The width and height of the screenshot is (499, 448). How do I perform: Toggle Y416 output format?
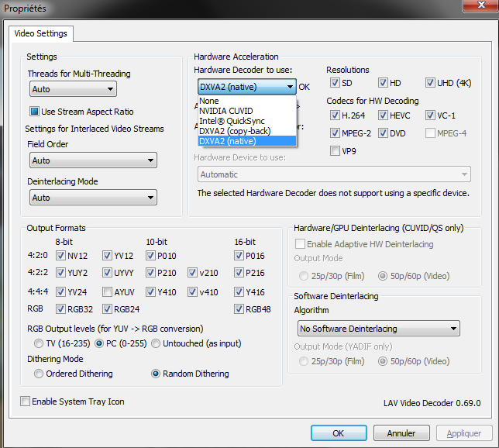[x=239, y=292]
